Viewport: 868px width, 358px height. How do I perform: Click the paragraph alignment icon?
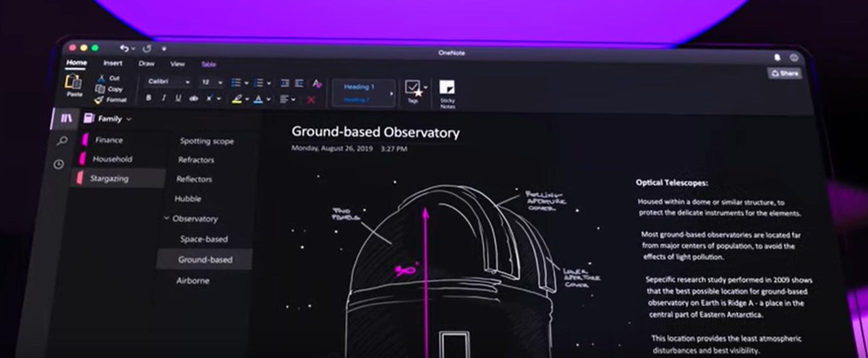pyautogui.click(x=284, y=99)
